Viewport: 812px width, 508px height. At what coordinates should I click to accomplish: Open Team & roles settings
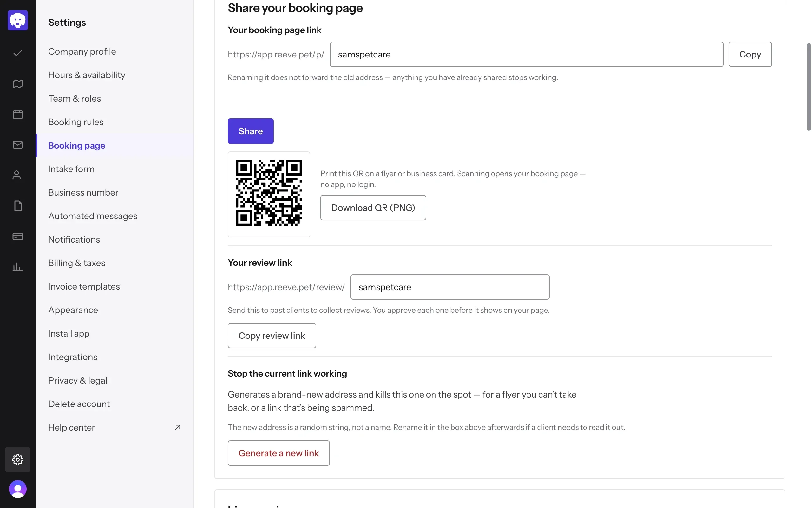click(x=115, y=98)
